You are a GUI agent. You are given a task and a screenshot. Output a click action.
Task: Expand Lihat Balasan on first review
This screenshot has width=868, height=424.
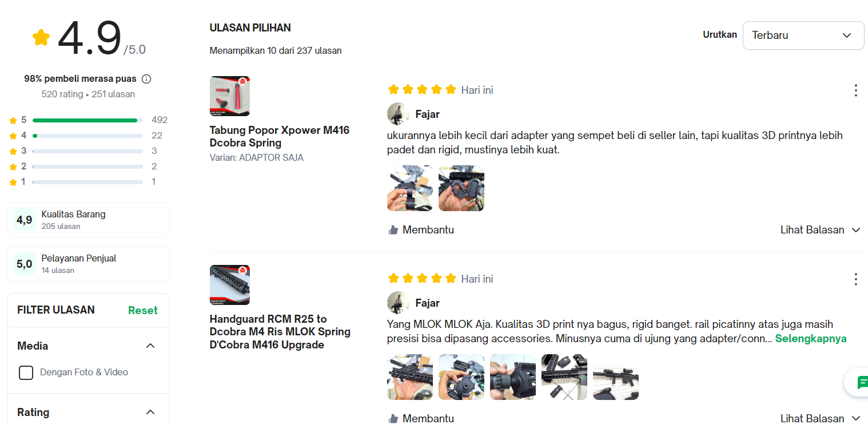click(x=821, y=230)
